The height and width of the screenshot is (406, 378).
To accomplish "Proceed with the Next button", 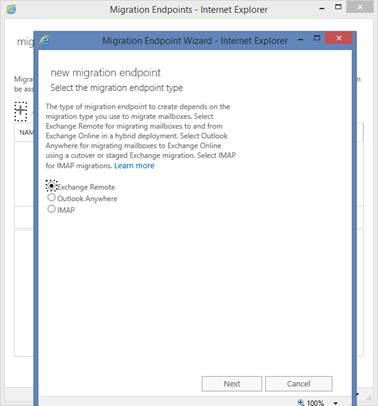I will [x=232, y=384].
